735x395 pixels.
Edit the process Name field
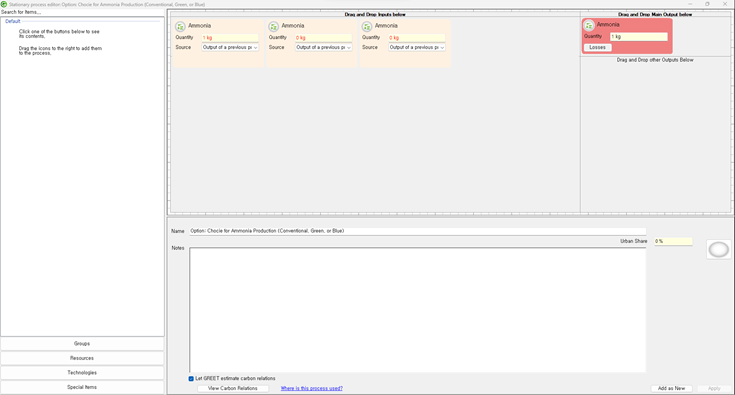pyautogui.click(x=417, y=231)
